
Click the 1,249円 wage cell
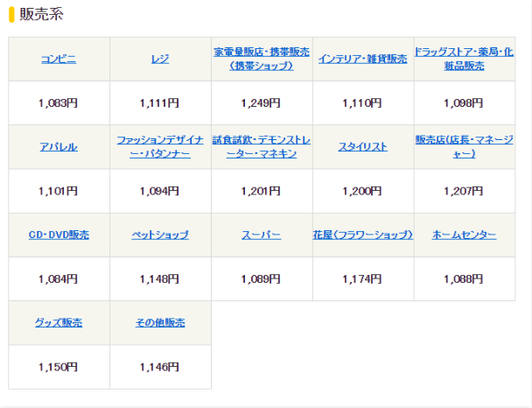pos(262,103)
